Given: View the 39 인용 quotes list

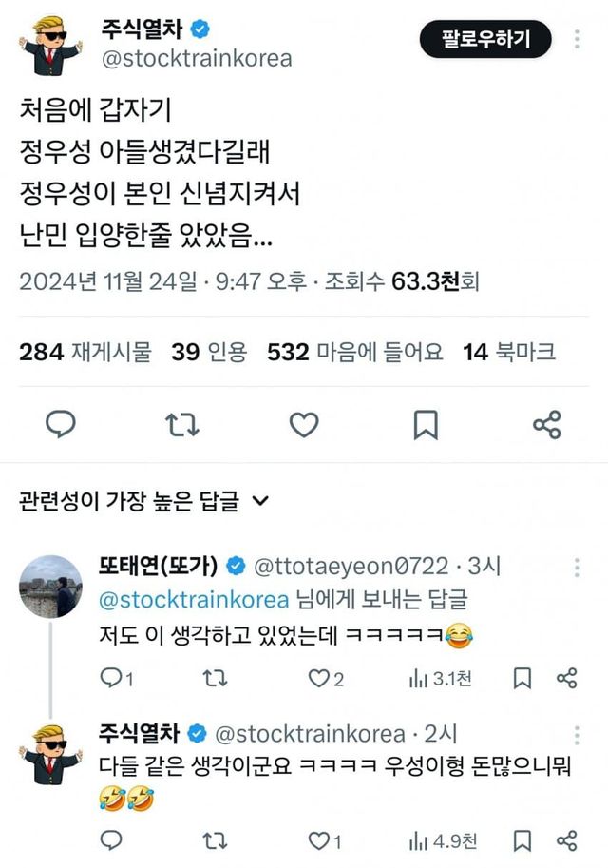Looking at the screenshot, I should point(209,353).
